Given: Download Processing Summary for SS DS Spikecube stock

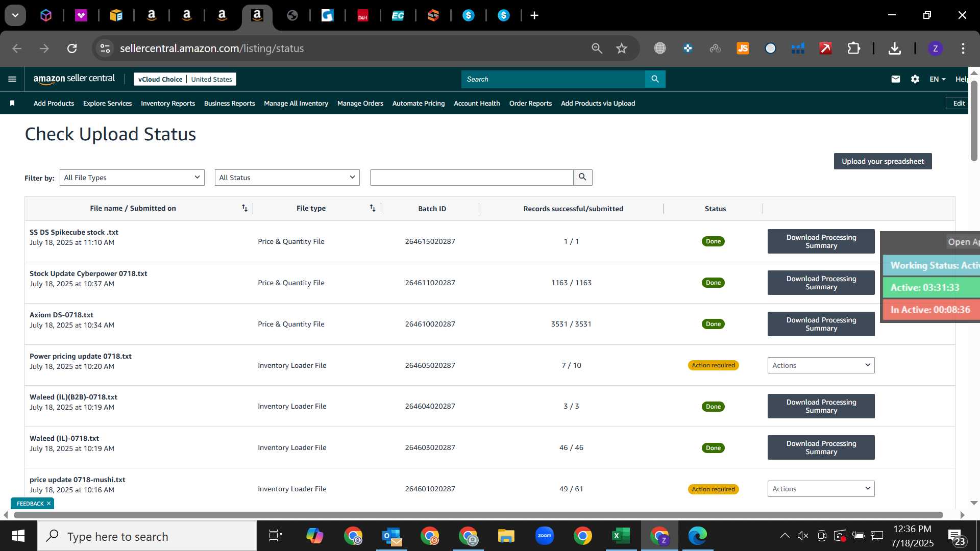Looking at the screenshot, I should pos(821,241).
